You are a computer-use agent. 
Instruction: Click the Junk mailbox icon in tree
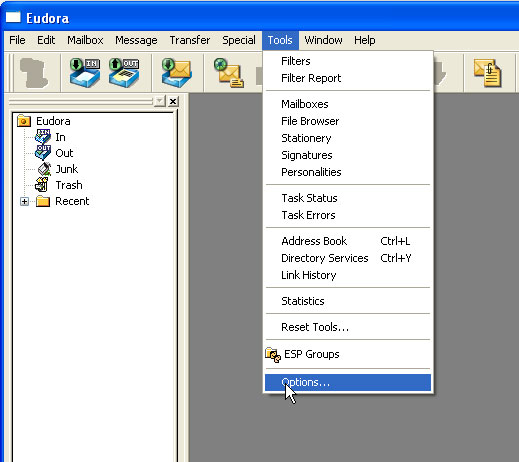tap(44, 169)
